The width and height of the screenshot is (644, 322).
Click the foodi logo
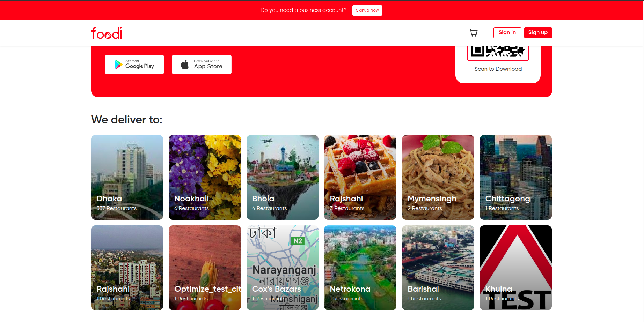pyautogui.click(x=107, y=33)
